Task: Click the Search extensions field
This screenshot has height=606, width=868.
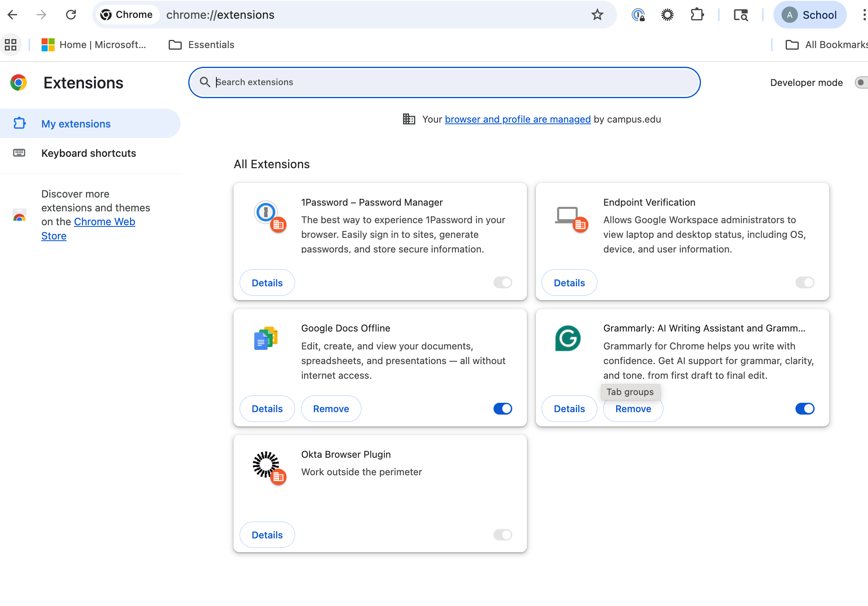Action: click(444, 82)
